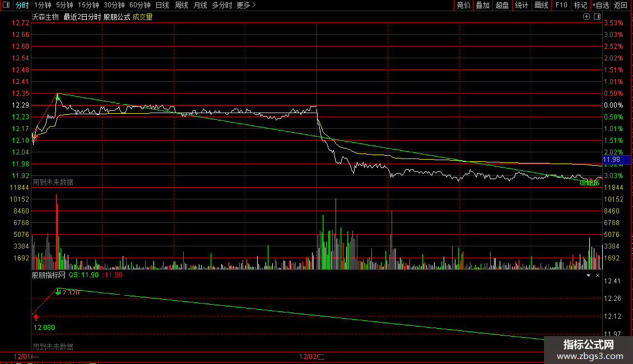Select the 30分钟 period tab
This screenshot has width=633, height=364.
(114, 5)
